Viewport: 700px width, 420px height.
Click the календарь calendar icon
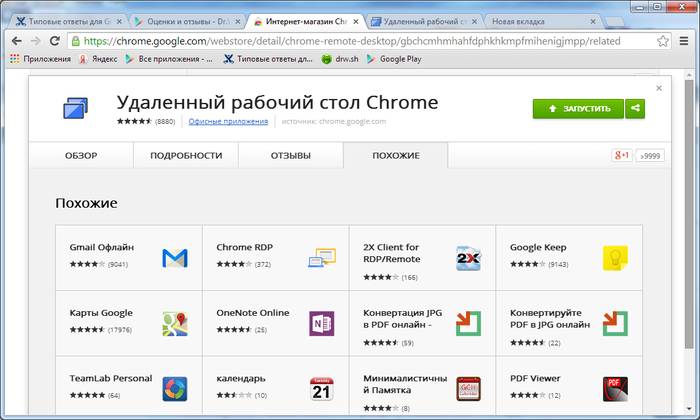point(321,389)
